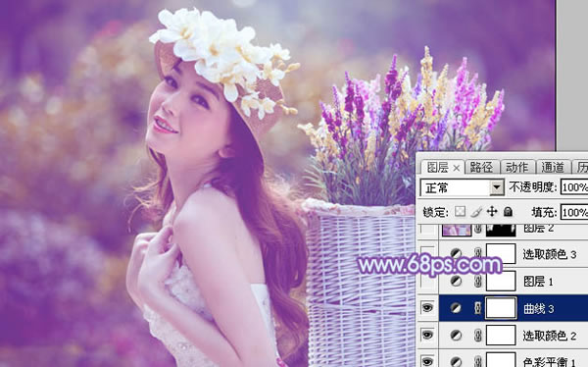This screenshot has height=367, width=588.
Task: Show the hidden 图层 1 layer
Action: [427, 281]
